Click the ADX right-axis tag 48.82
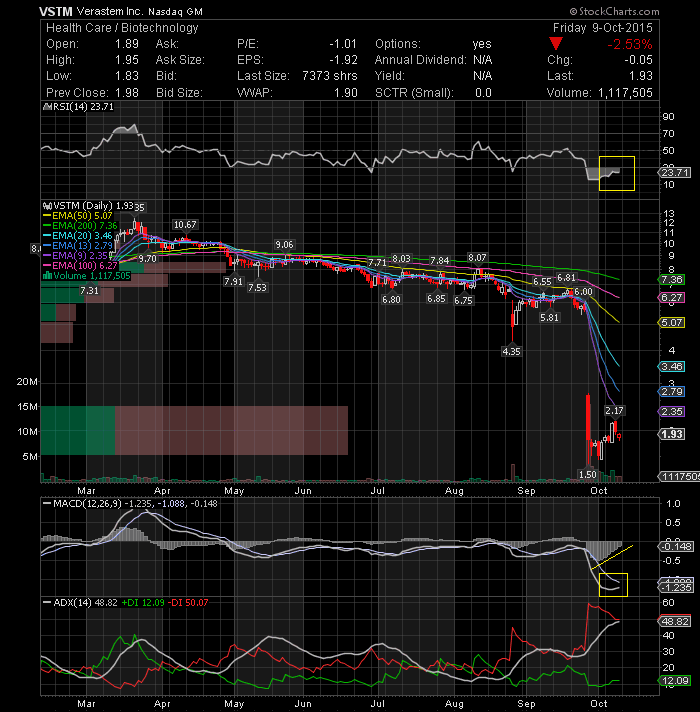 [x=675, y=621]
